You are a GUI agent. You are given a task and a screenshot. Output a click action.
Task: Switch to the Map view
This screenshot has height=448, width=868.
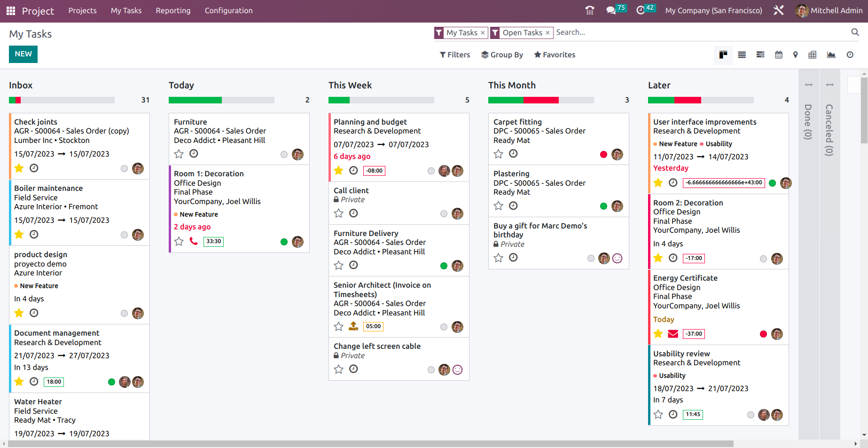coord(795,55)
